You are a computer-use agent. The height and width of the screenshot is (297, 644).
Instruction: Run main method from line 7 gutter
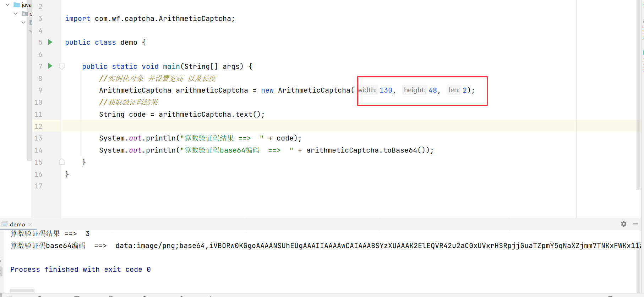tap(50, 66)
